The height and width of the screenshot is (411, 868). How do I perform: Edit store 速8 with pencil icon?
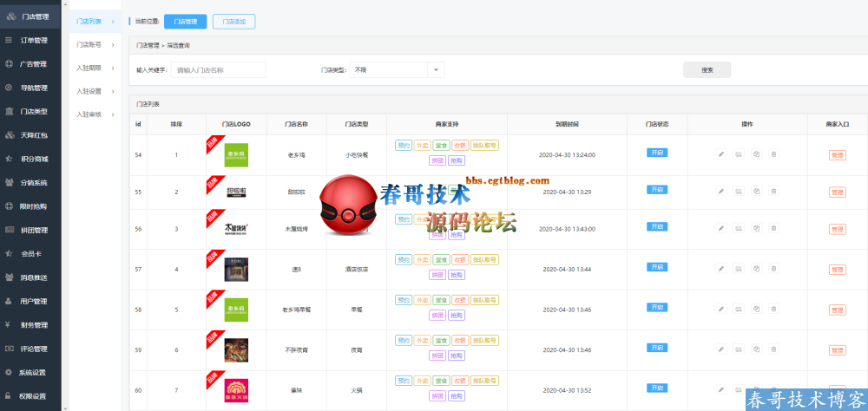[x=720, y=268]
